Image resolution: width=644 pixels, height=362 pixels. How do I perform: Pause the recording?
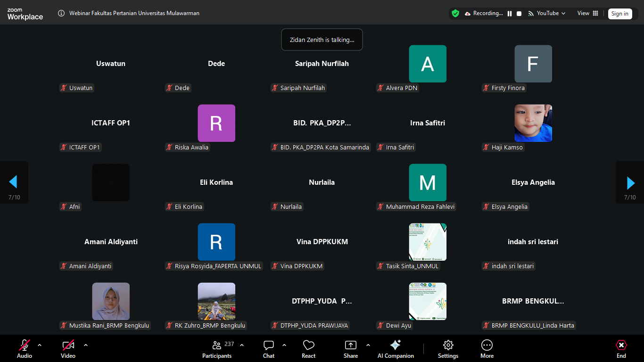510,14
